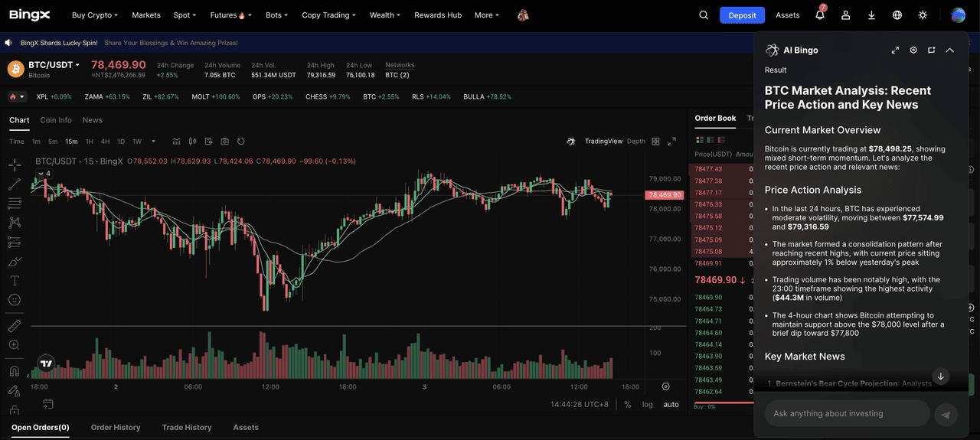The height and width of the screenshot is (440, 980).
Task: Select the Text drawing tool
Action: click(x=15, y=281)
